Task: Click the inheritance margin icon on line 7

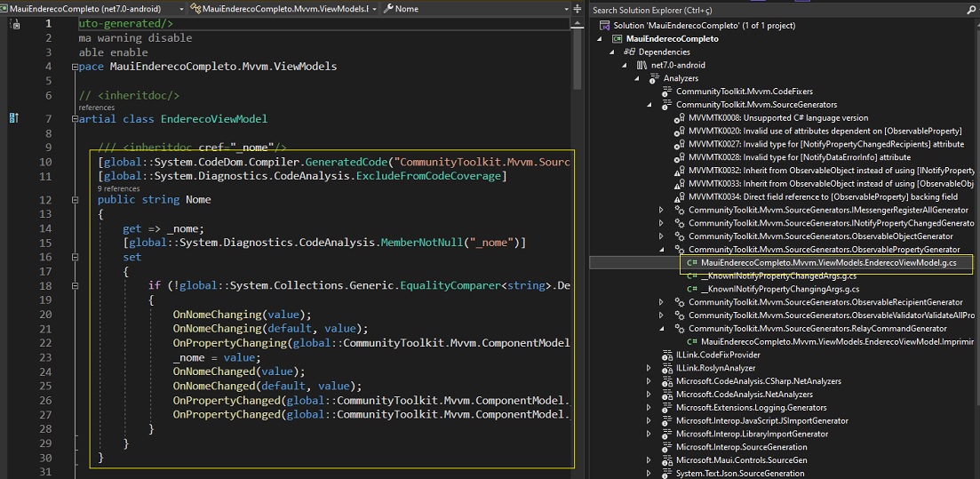Action: pos(14,118)
